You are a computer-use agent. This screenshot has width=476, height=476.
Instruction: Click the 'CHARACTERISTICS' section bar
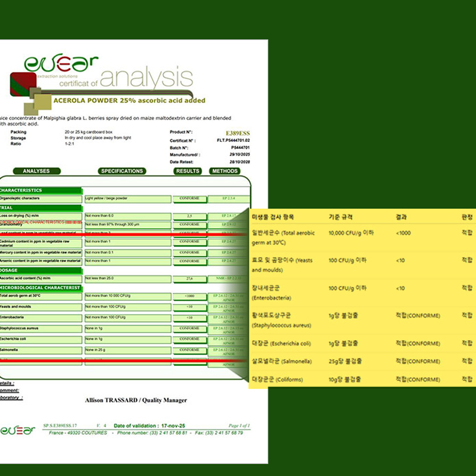pyautogui.click(x=40, y=190)
